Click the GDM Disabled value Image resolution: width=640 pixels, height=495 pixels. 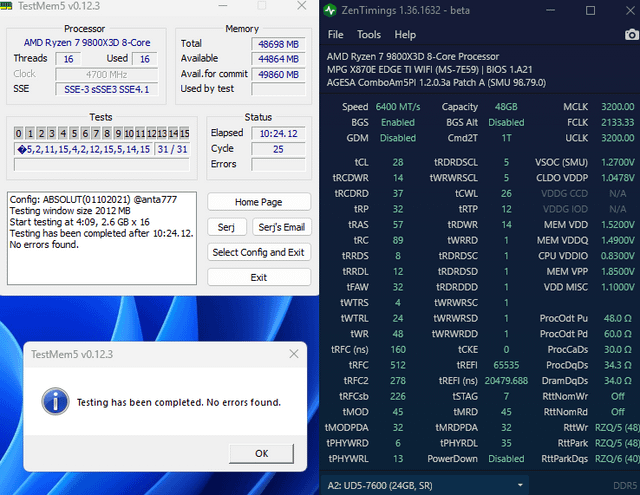tap(398, 138)
